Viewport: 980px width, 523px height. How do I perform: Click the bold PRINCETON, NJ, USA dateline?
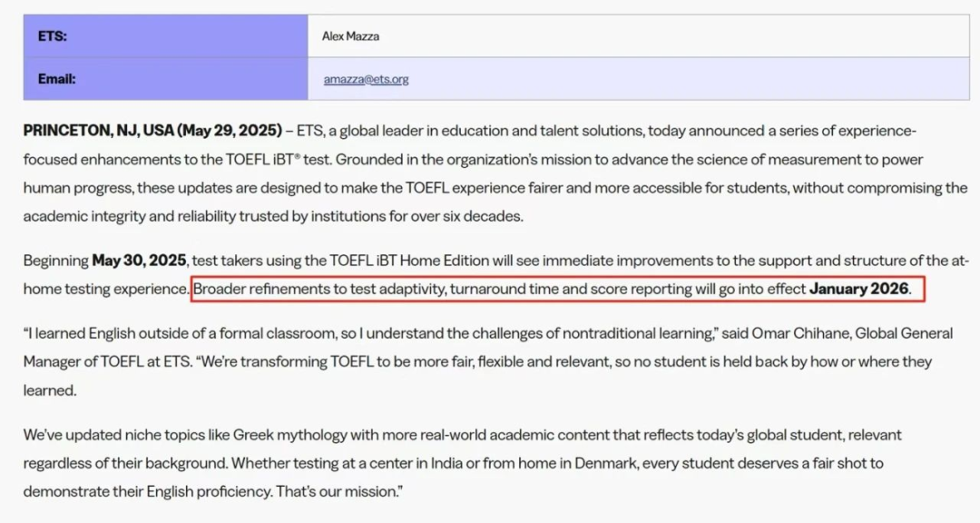(x=99, y=131)
